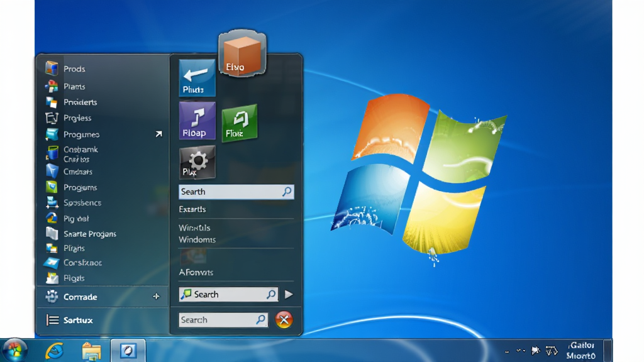Launch the Pig rtel browser icon
The image size is (644, 362).
tap(52, 218)
